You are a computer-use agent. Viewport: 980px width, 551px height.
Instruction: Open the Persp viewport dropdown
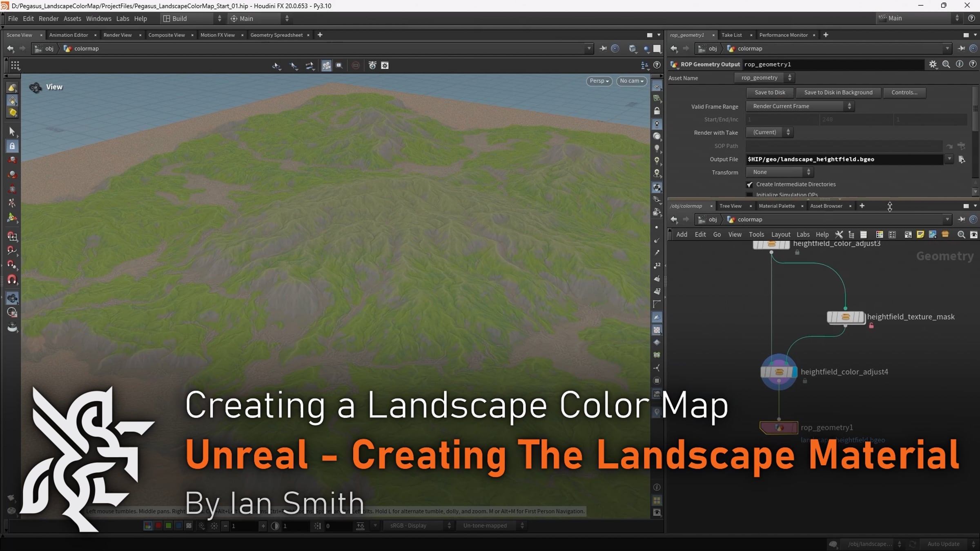(599, 81)
